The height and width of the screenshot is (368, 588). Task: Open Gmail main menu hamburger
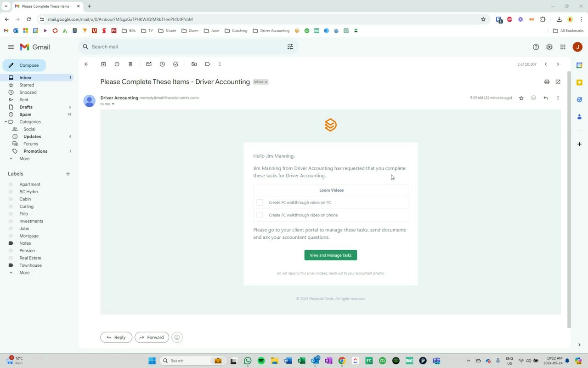pyautogui.click(x=11, y=47)
